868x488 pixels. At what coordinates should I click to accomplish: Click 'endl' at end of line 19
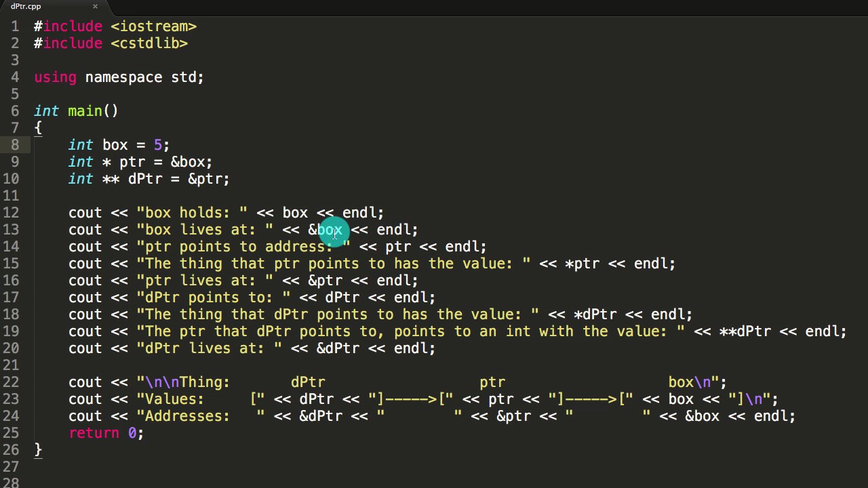coord(822,331)
